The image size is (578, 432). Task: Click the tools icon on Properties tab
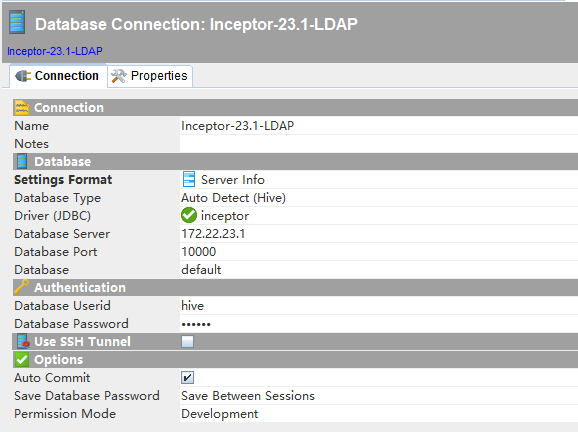(119, 76)
